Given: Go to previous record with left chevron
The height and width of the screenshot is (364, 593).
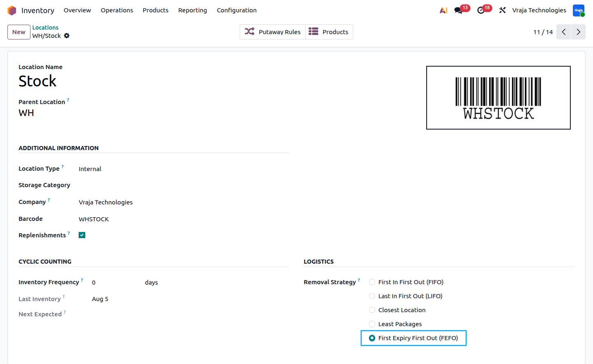Looking at the screenshot, I should click(x=563, y=32).
